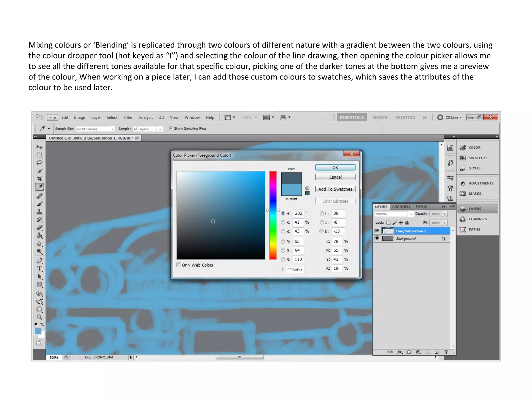Select the History Brush tool
Viewport: 532px width, 399px height.
coord(39,220)
